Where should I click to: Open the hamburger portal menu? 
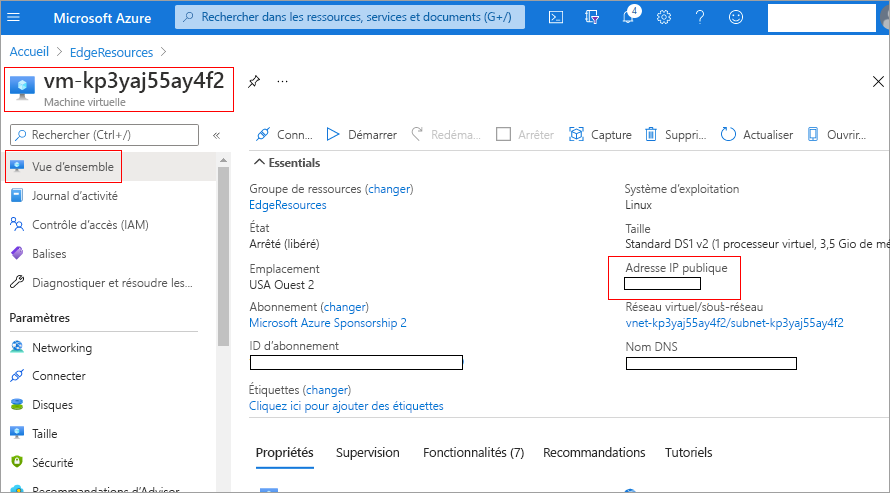14,17
